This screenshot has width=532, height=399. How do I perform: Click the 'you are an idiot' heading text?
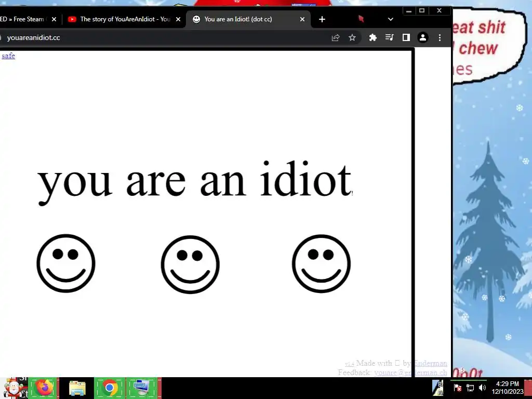tap(195, 183)
